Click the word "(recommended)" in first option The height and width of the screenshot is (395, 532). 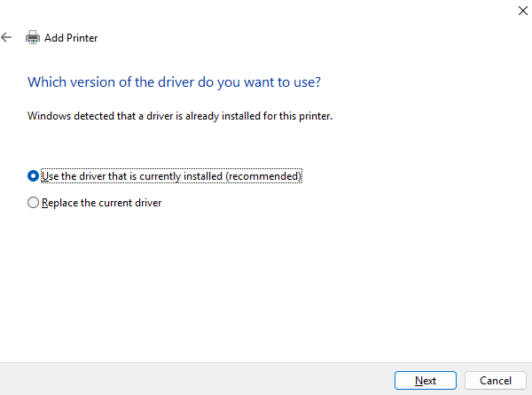(263, 176)
